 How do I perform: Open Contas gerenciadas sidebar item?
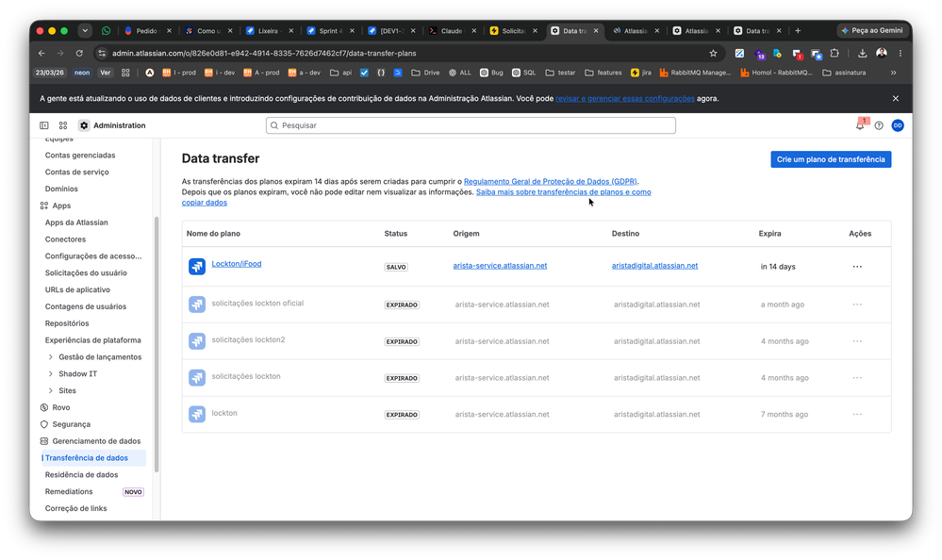(80, 155)
